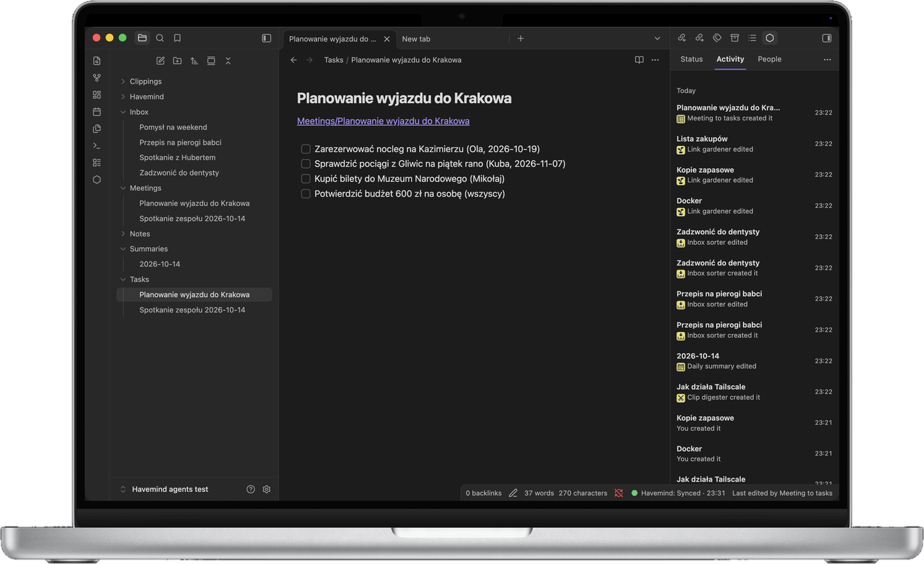Screen dimensions: 924x564
Task: Collapse the Inbox folder
Action: click(123, 112)
